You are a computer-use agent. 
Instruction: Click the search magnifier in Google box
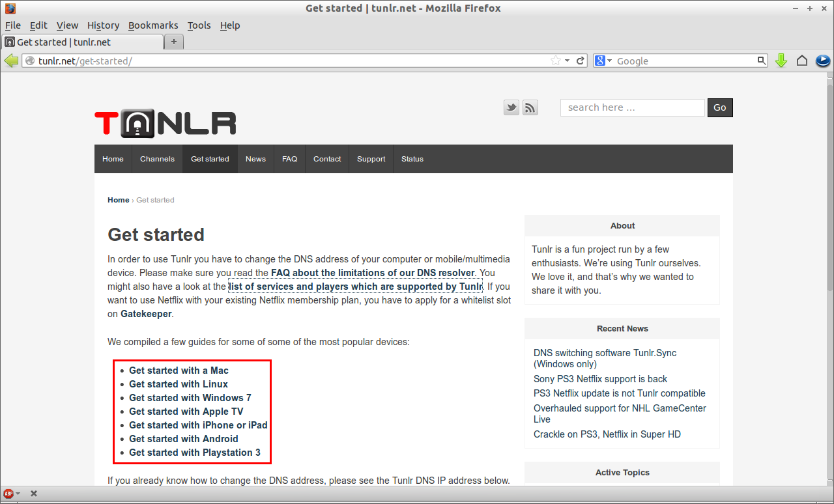[x=762, y=61]
